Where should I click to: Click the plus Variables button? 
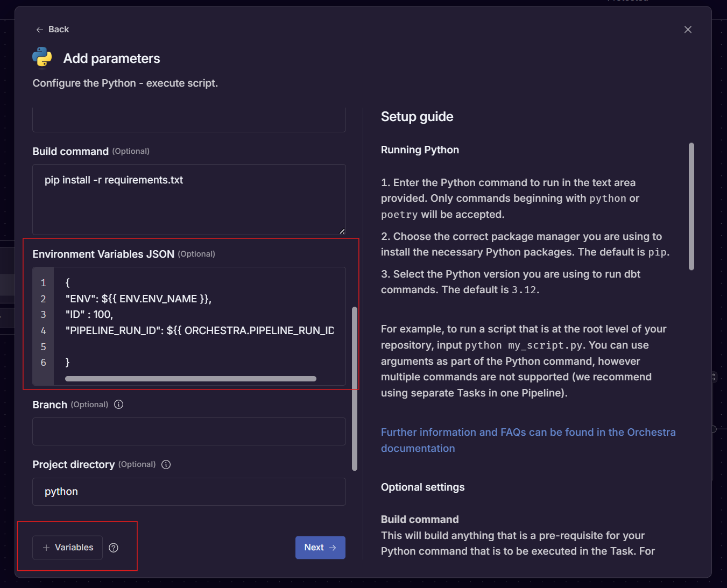[67, 548]
